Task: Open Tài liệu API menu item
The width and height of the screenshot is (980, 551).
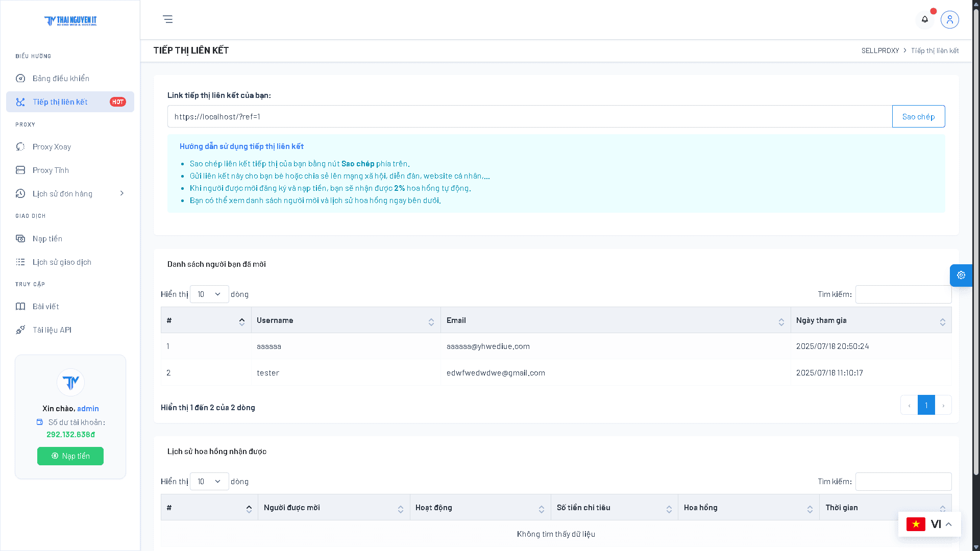Action: click(70, 330)
